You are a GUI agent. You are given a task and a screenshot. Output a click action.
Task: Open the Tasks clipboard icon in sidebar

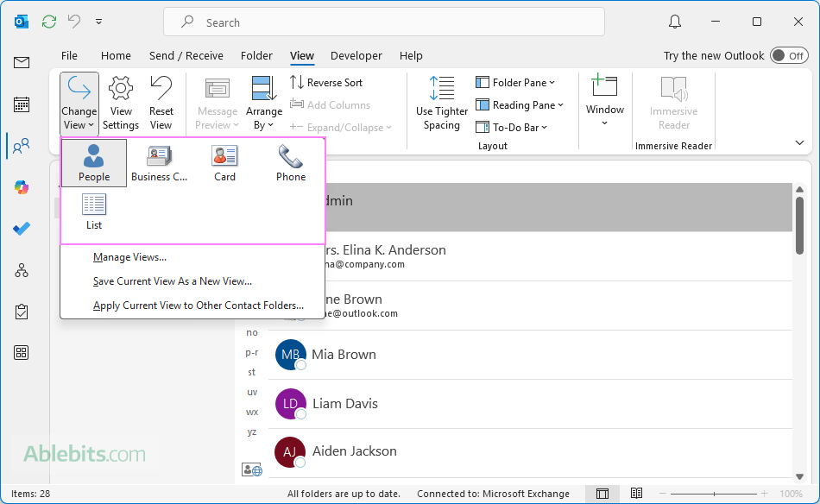click(x=22, y=312)
